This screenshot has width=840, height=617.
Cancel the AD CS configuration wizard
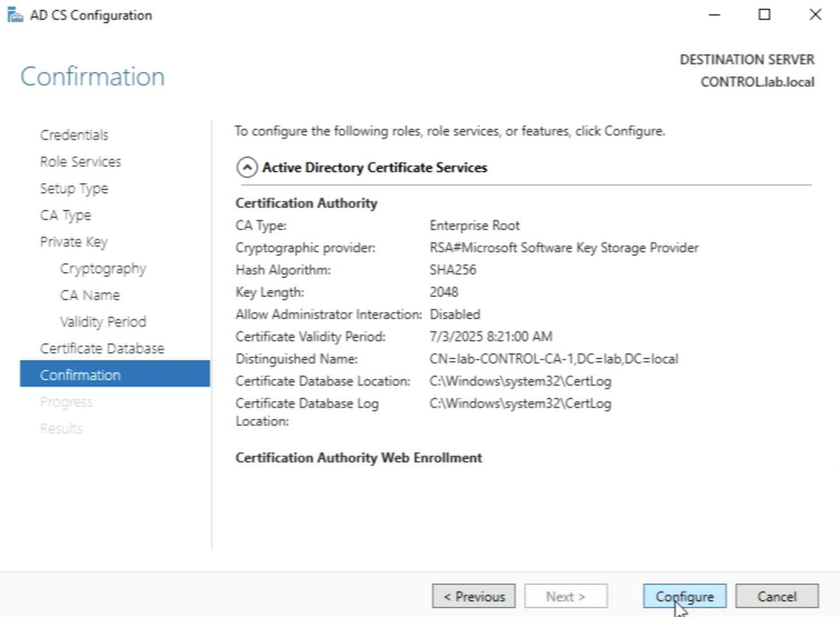coord(777,596)
